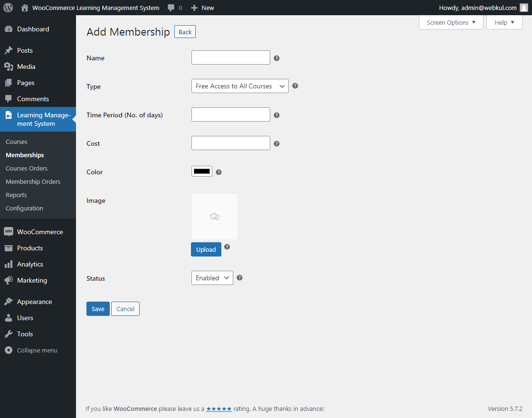
Task: Click the home icon beside the site name
Action: (x=24, y=8)
